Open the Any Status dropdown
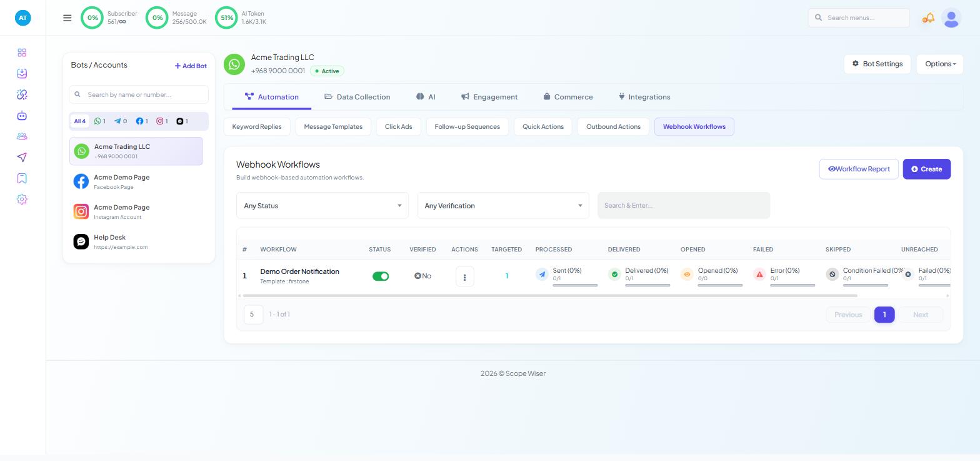This screenshot has height=461, width=980. point(322,206)
